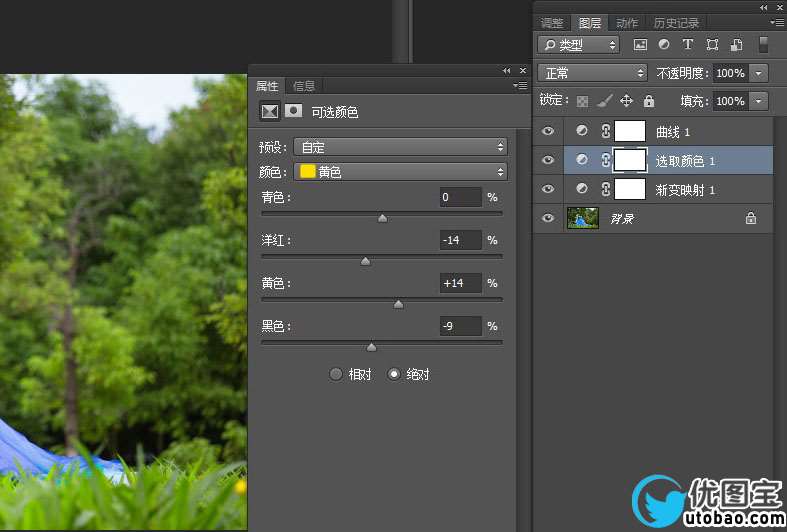Close the Properties panel
Image resolution: width=787 pixels, height=532 pixels.
pos(523,71)
